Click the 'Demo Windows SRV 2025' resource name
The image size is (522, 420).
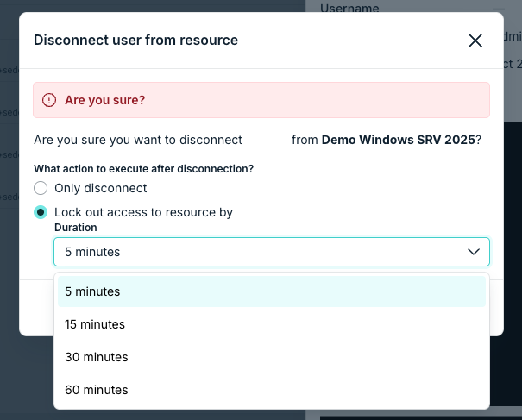pos(398,140)
